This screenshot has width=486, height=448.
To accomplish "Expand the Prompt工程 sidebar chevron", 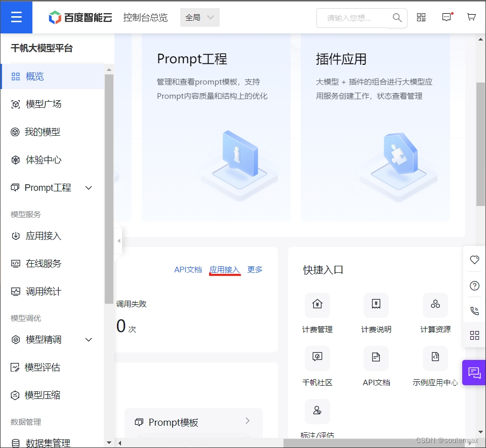I will [x=89, y=188].
